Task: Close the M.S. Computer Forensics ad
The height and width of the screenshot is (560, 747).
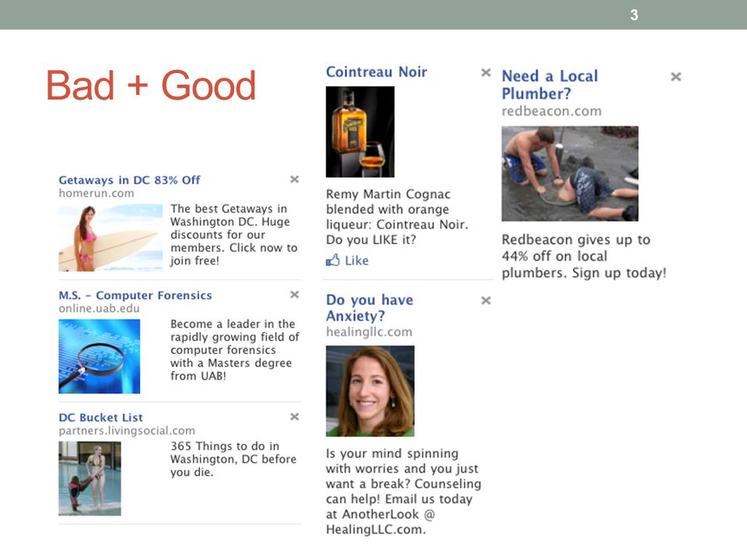Action: click(294, 294)
